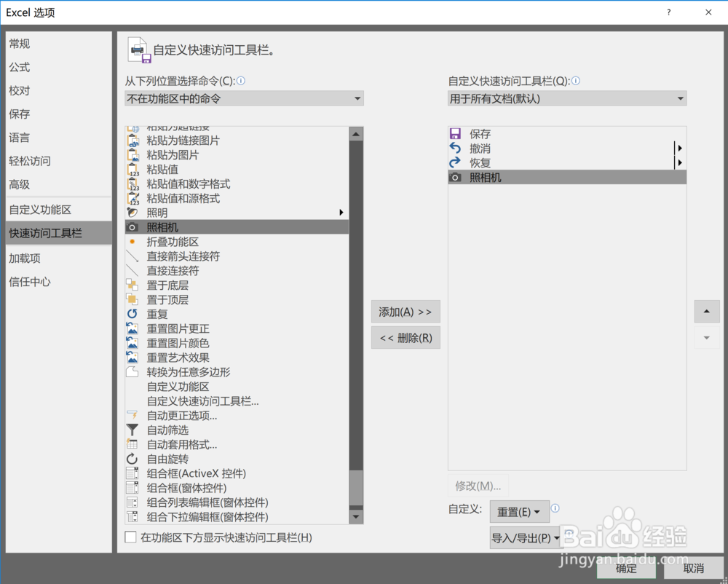This screenshot has width=728, height=584.
Task: Click the 重置艺术效果 icon
Action: [x=132, y=358]
